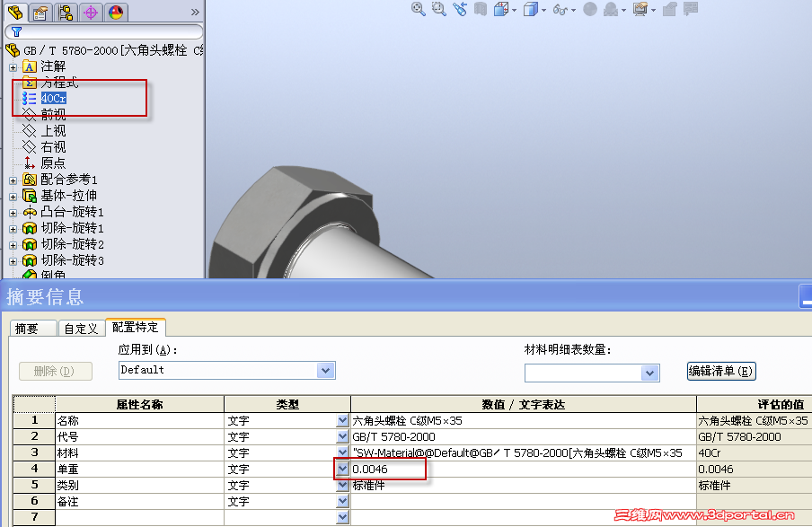Select the 右视 plane
This screenshot has height=527, width=812.
[x=53, y=147]
